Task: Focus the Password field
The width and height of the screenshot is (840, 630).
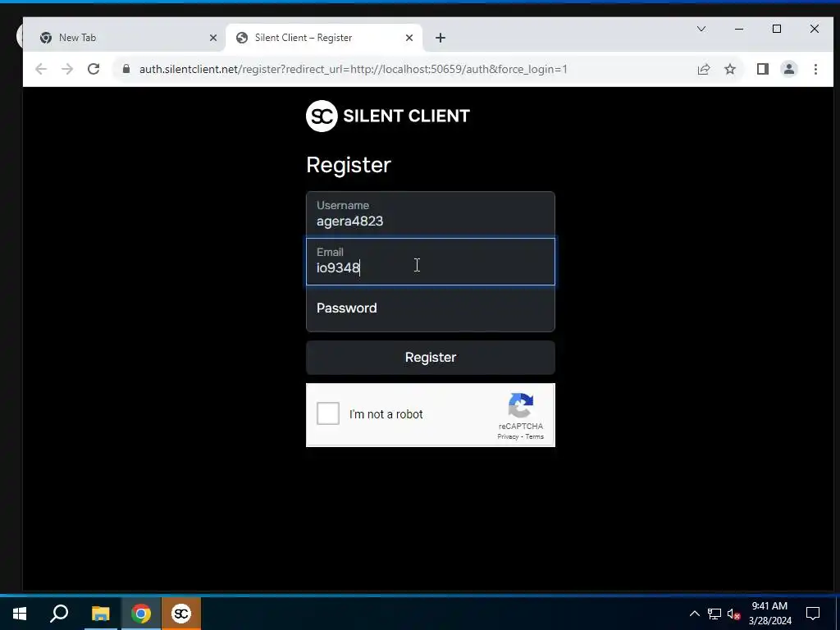Action: (430, 308)
